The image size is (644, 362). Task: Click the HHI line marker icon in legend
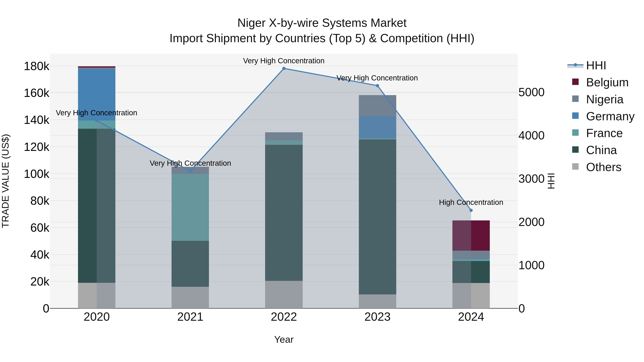click(x=575, y=65)
